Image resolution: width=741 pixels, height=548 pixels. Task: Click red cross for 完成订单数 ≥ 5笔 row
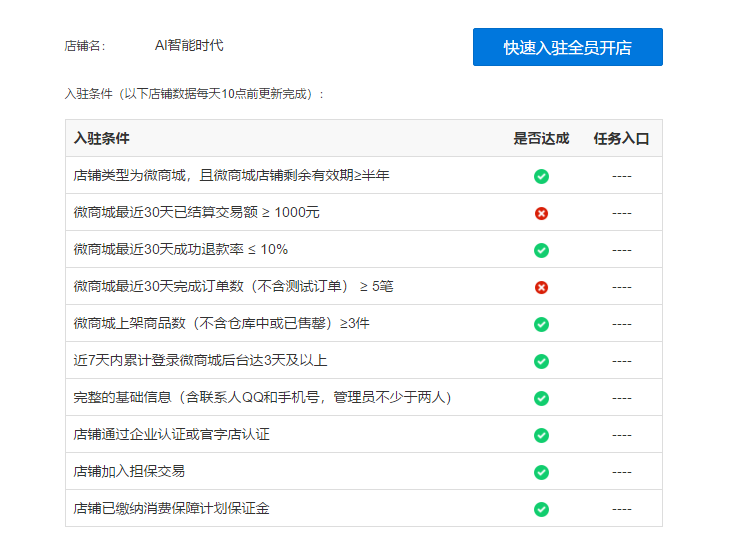[x=541, y=287]
